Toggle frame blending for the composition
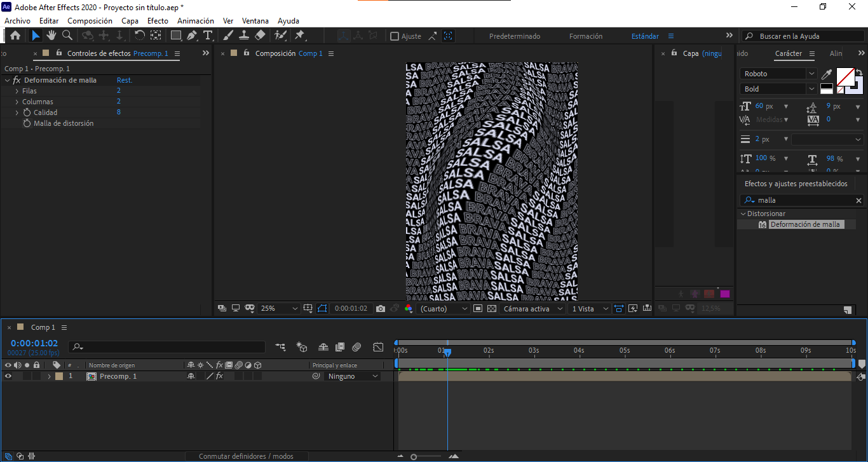The width and height of the screenshot is (868, 462). (340, 347)
